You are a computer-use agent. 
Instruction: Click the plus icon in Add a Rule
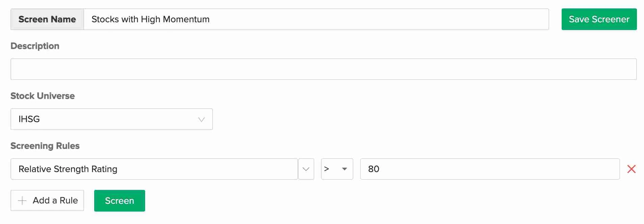coord(22,201)
